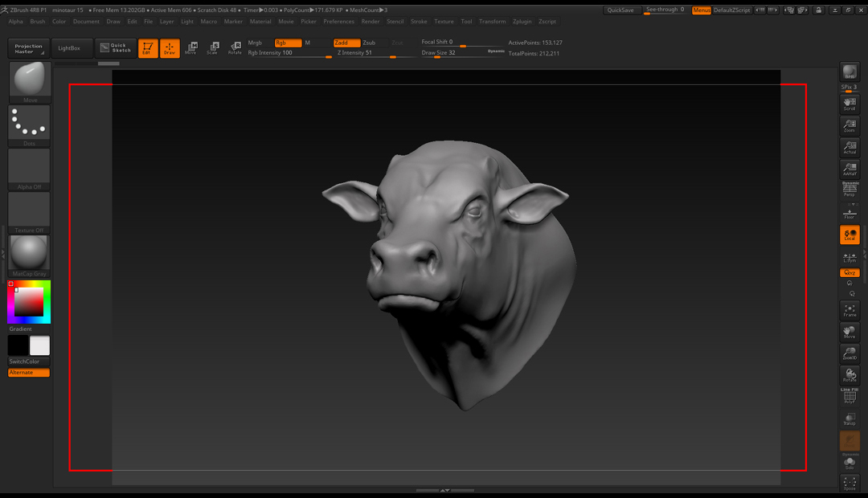Open the Zplugin menu

(x=522, y=22)
